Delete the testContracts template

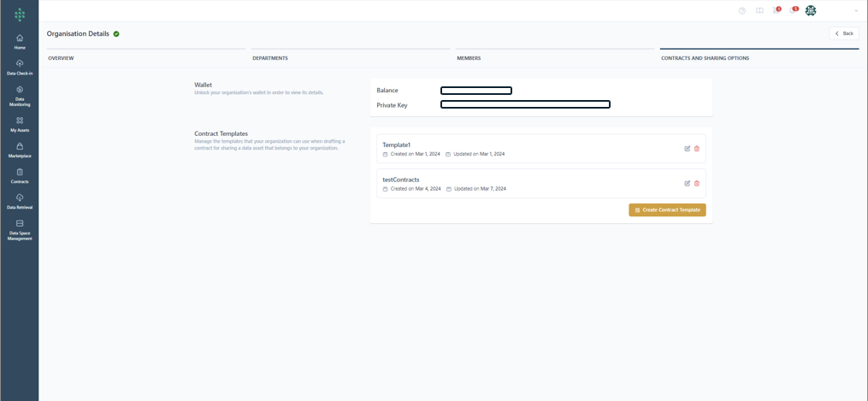(x=697, y=183)
